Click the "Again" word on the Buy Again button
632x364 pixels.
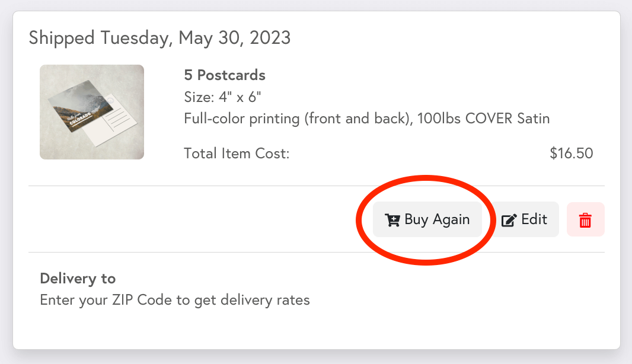pyautogui.click(x=451, y=219)
